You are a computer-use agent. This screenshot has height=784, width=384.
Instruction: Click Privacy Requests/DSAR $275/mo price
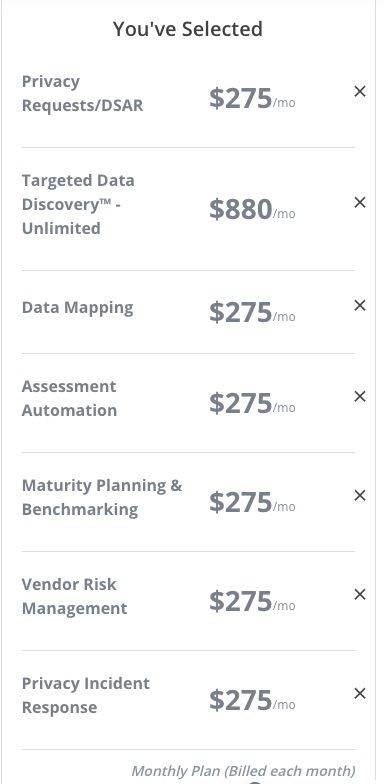pos(252,98)
